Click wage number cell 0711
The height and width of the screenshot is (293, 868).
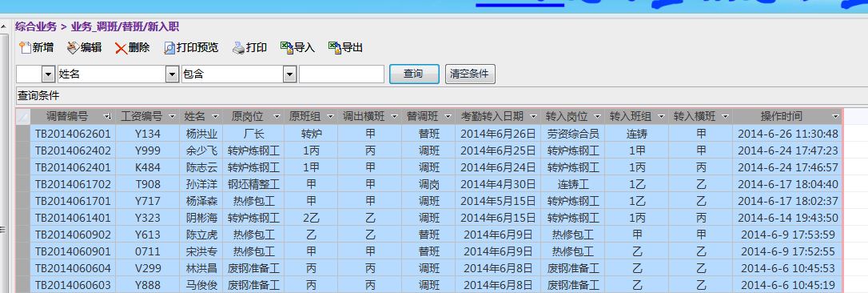tap(148, 251)
